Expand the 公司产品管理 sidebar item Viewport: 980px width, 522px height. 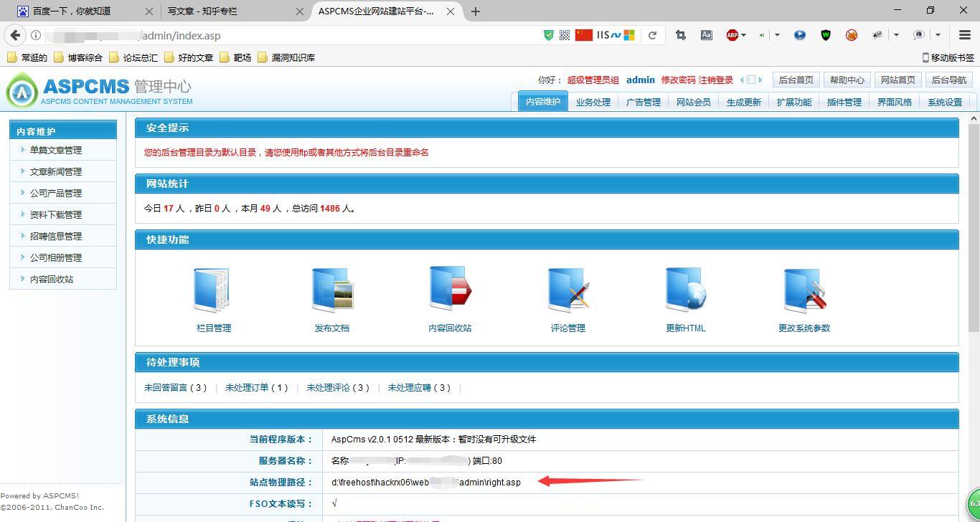(63, 193)
